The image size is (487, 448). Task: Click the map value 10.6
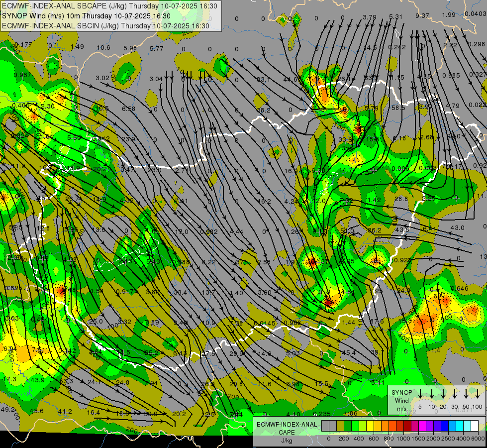click(103, 48)
